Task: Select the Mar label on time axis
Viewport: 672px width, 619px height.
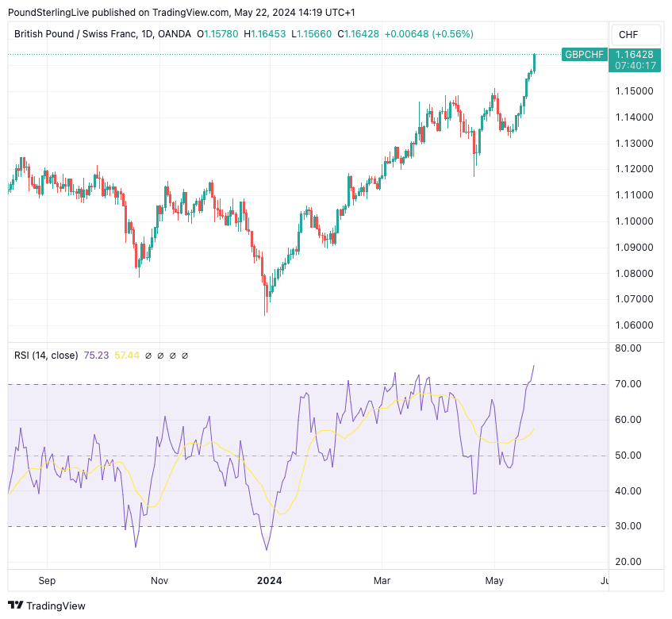Action: [x=382, y=580]
